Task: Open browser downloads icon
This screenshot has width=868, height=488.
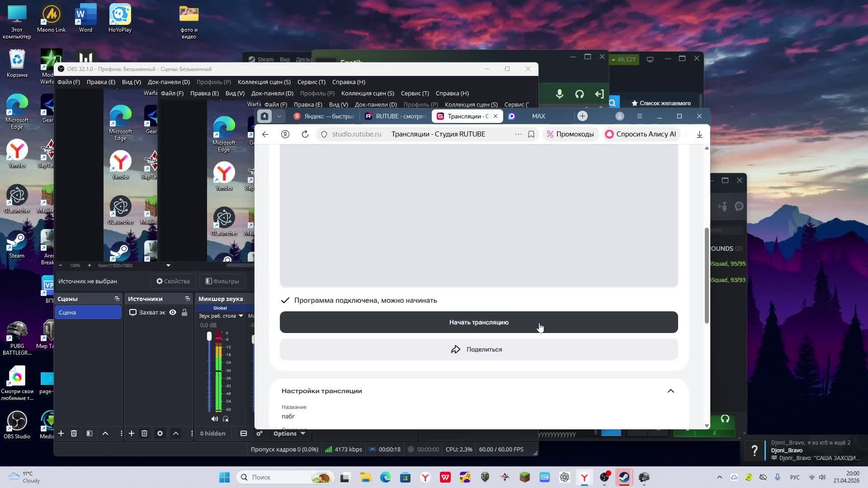Action: click(699, 134)
